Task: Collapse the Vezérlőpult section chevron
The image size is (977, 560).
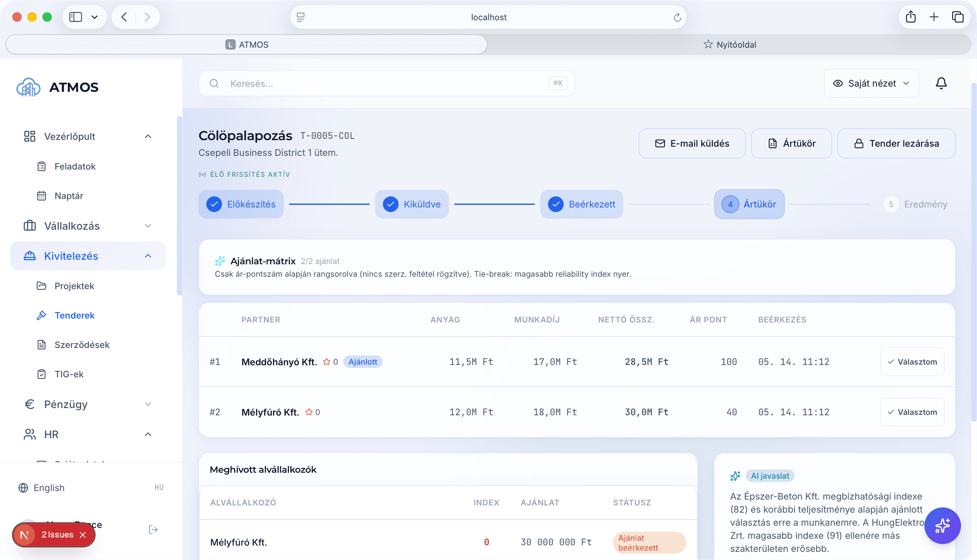Action: coord(148,136)
